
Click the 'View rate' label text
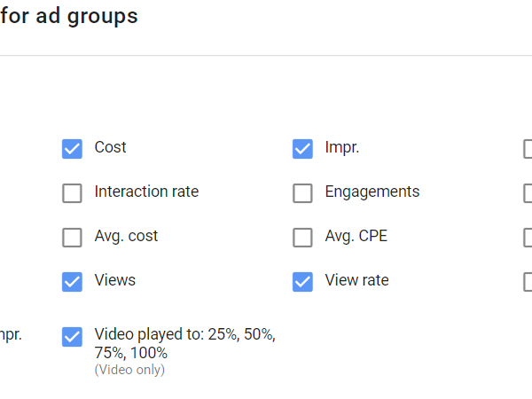[356, 280]
